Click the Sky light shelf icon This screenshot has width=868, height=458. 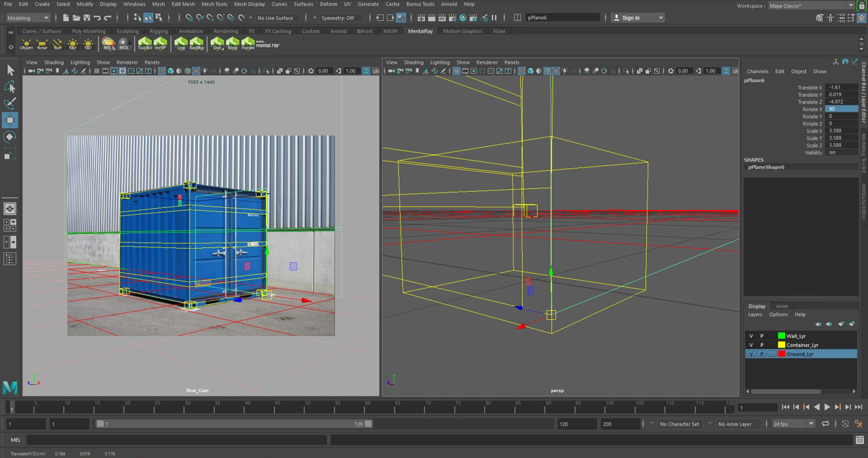coord(73,44)
